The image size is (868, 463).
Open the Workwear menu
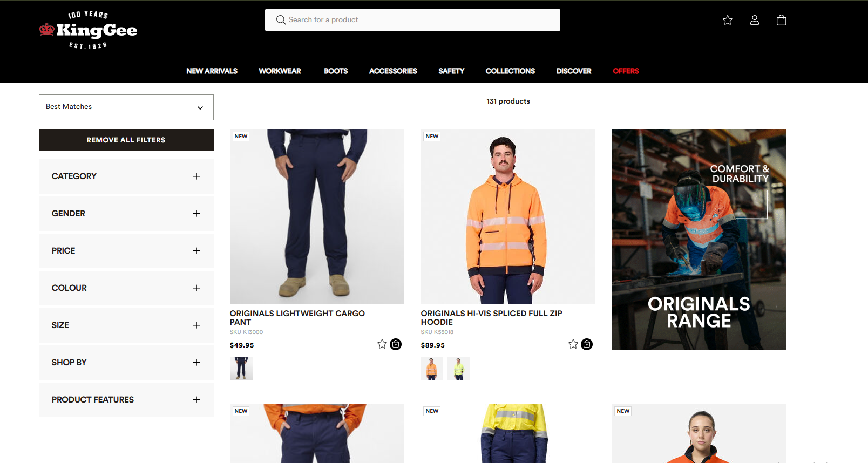coord(280,71)
